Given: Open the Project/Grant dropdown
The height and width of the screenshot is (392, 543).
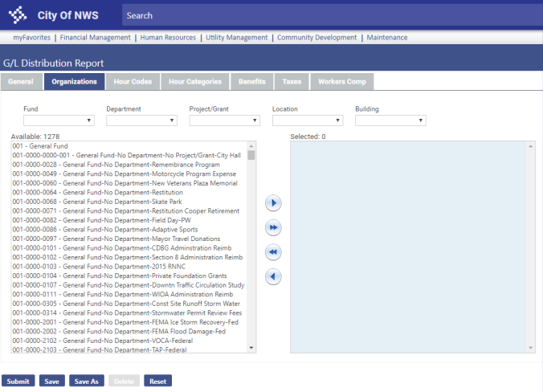Looking at the screenshot, I should (224, 120).
